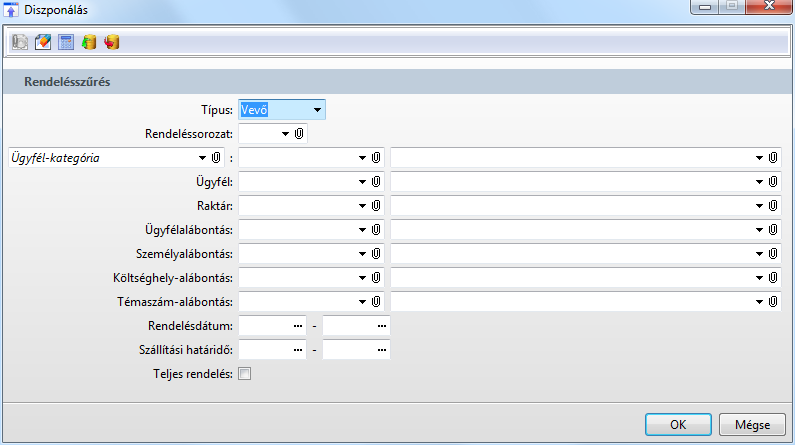
Task: Open the calculator toolbar icon
Action: click(x=66, y=42)
